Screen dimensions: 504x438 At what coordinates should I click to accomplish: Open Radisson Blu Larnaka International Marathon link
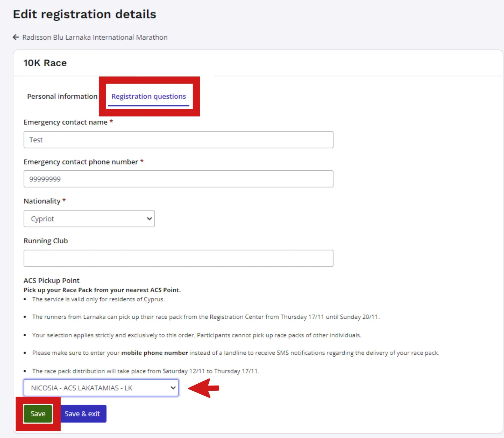pyautogui.click(x=95, y=37)
